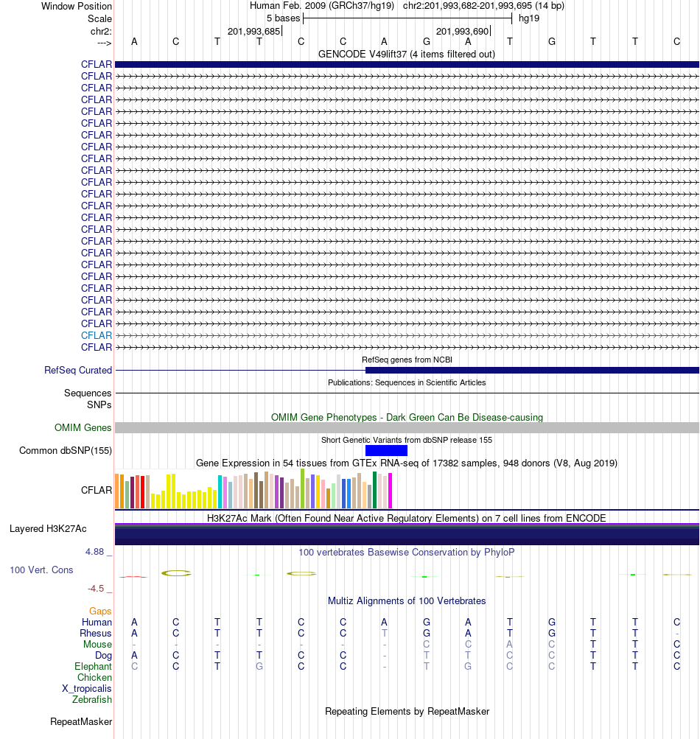Click the 'Dog' alignment row label

tap(103, 656)
